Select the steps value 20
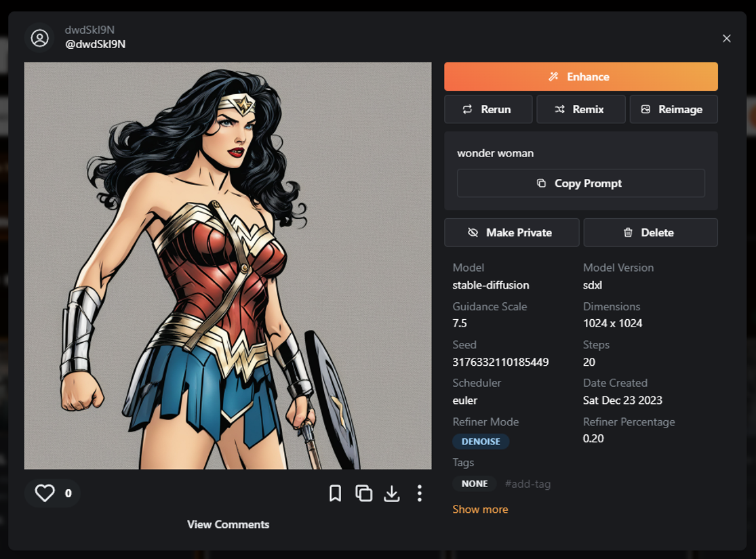756x559 pixels. [589, 362]
